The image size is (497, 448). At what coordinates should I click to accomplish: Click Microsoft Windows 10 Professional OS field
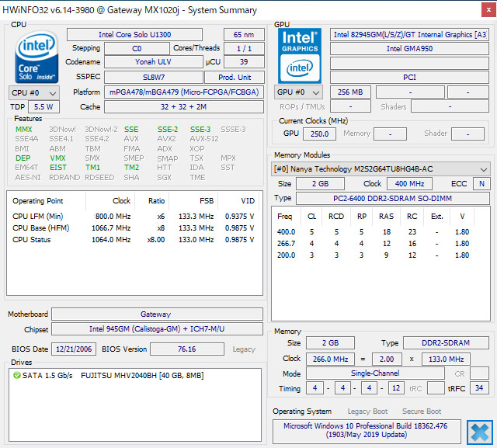click(x=367, y=431)
